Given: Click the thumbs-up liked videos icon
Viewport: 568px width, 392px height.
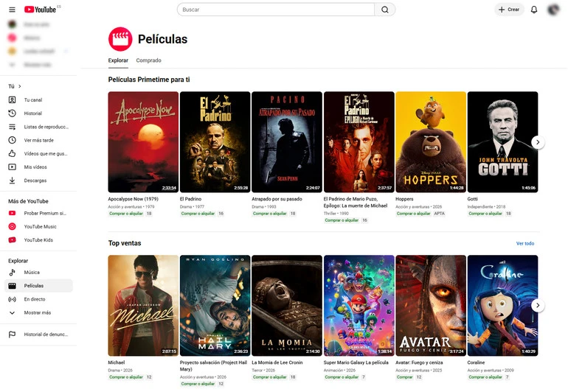Looking at the screenshot, I should [12, 153].
